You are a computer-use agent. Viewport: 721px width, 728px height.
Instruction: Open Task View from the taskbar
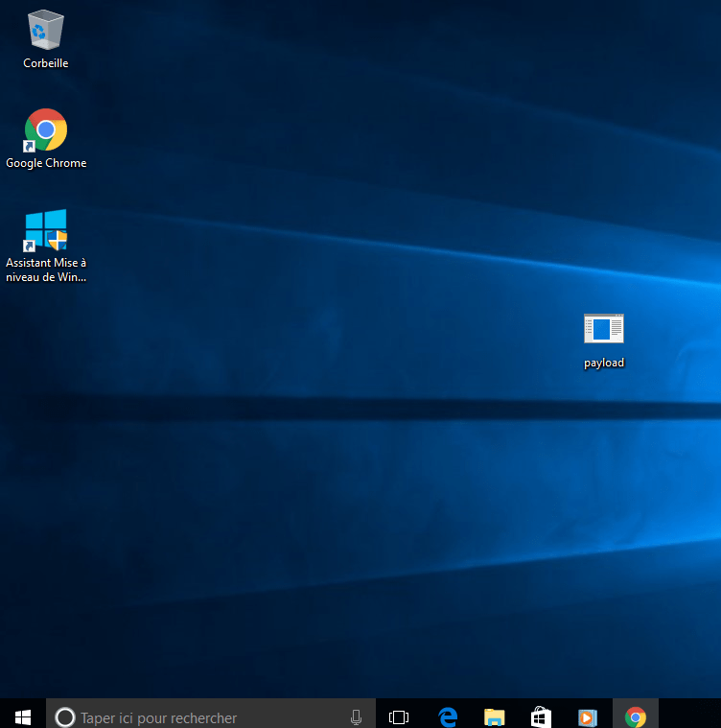point(399,716)
